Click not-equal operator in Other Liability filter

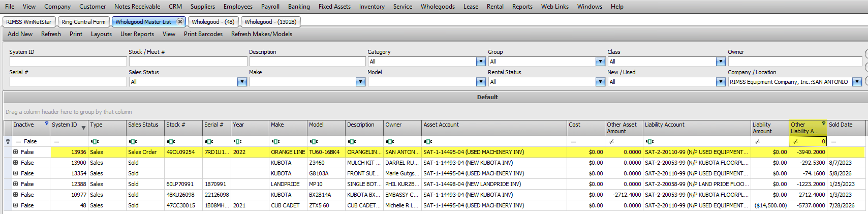tap(795, 142)
